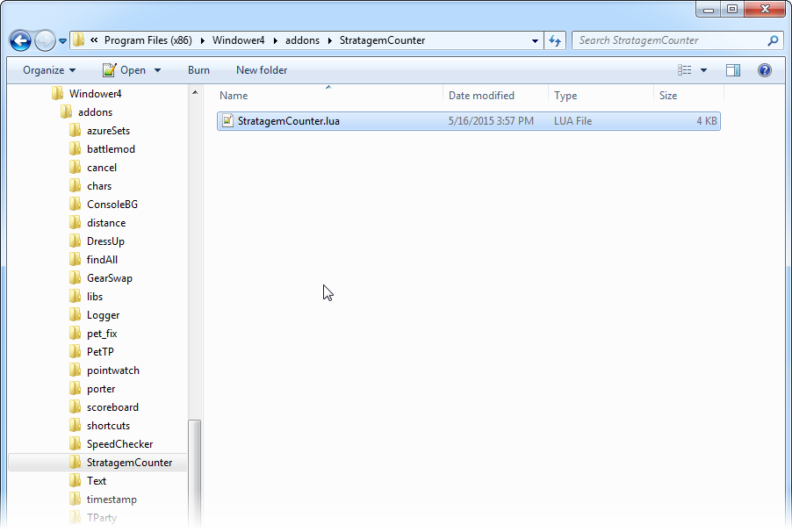Minimize the Explorer window
Image resolution: width=792 pixels, height=532 pixels.
tap(709, 9)
